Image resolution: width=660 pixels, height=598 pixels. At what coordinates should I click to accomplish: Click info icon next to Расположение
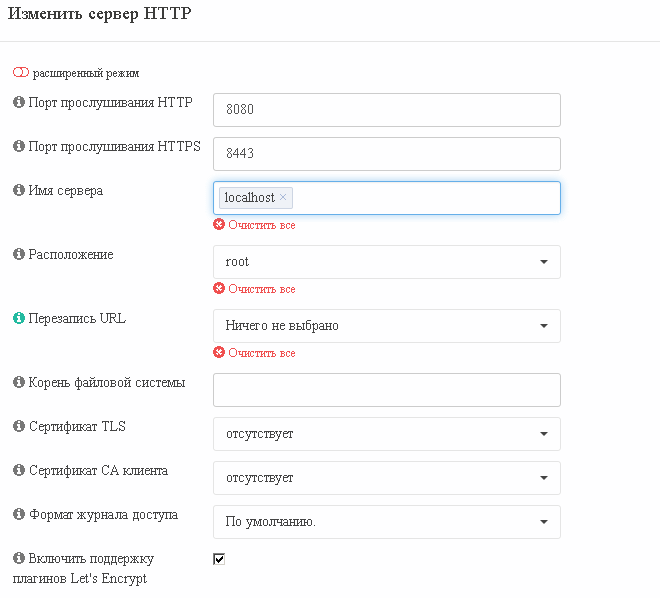point(19,254)
